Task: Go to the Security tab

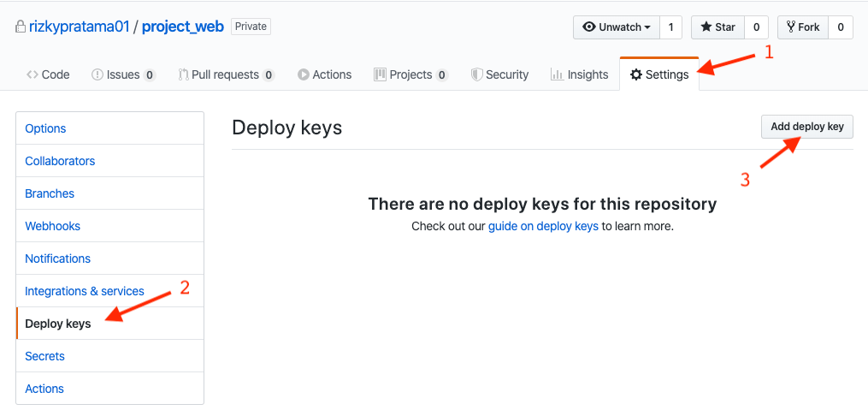Action: tap(500, 74)
